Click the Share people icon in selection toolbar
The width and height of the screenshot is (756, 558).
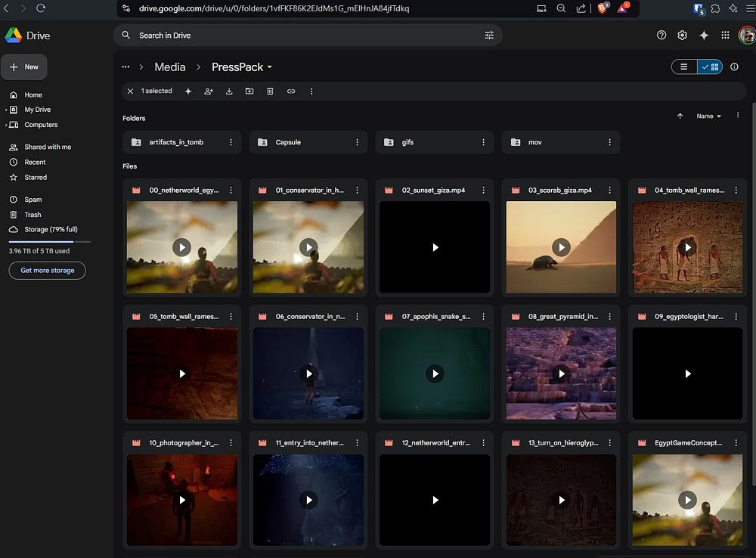[x=209, y=91]
